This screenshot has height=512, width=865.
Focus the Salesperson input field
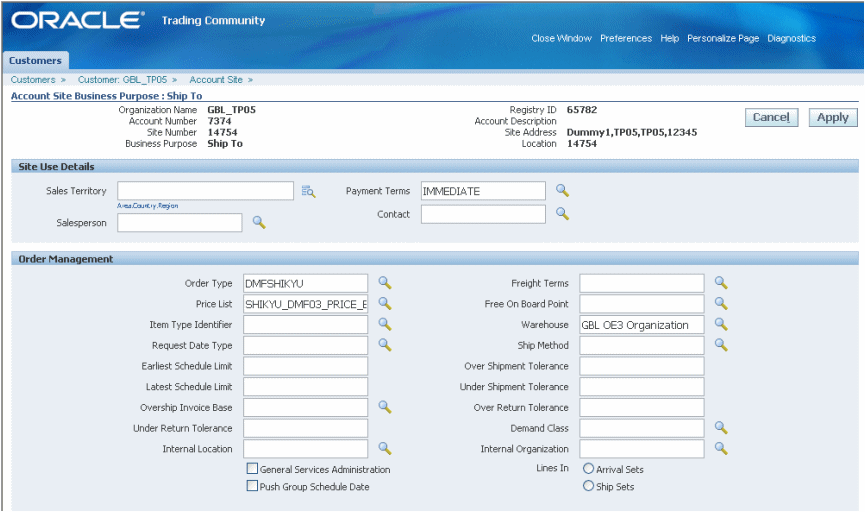pos(180,223)
